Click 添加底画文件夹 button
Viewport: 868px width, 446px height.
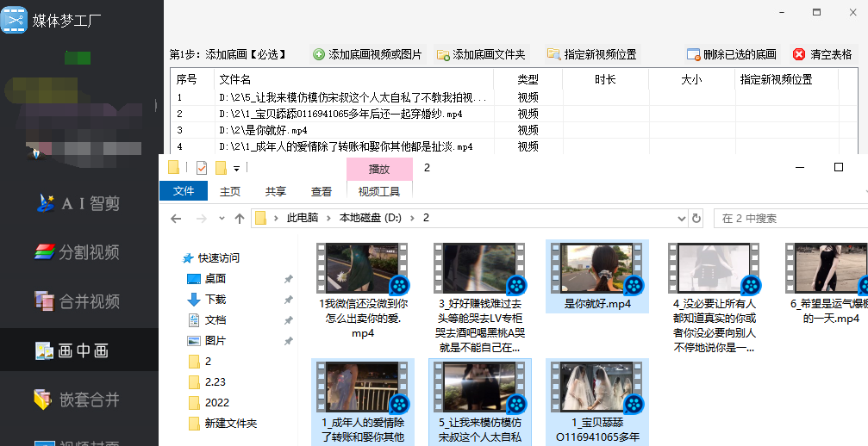[481, 54]
